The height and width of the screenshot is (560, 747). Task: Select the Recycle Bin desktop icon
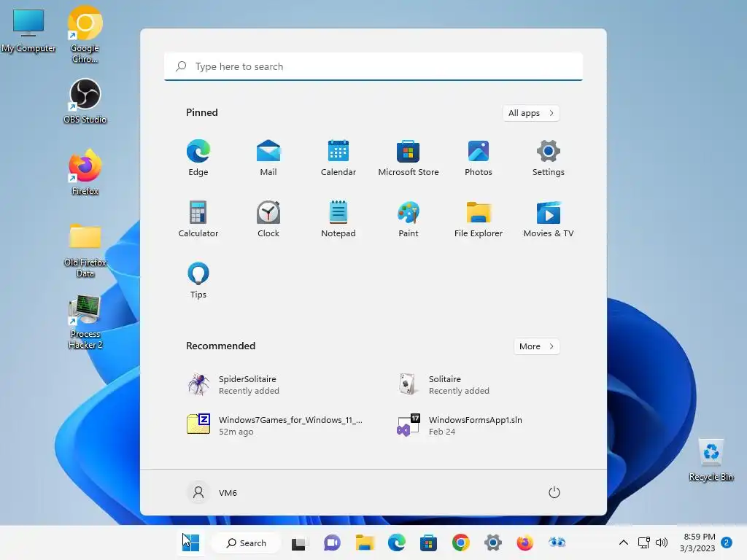[711, 460]
